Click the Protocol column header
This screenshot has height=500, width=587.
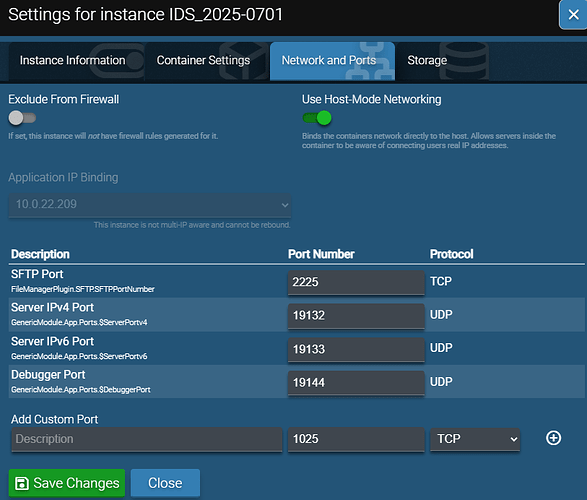(451, 254)
